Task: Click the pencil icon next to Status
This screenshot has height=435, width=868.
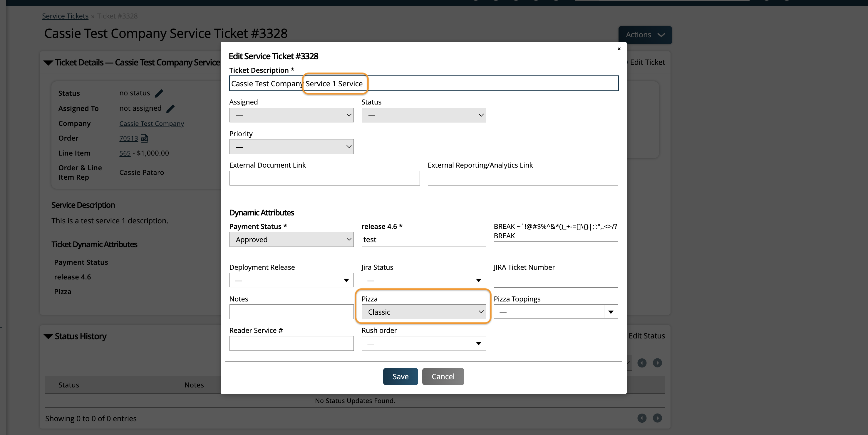Action: click(159, 93)
